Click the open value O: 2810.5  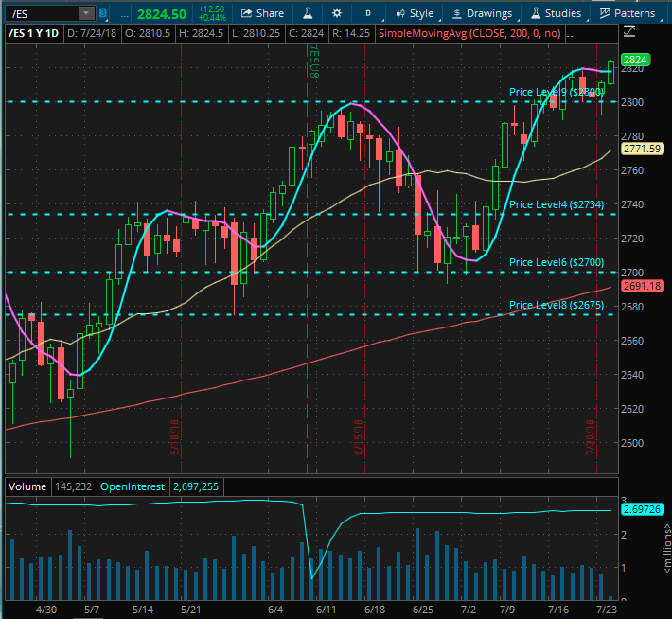coord(148,33)
